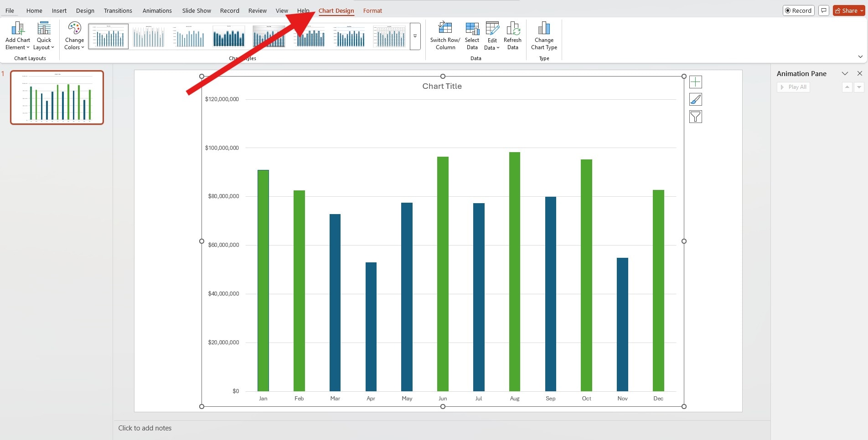Select the slide 1 thumbnail
The height and width of the screenshot is (440, 868).
[57, 97]
